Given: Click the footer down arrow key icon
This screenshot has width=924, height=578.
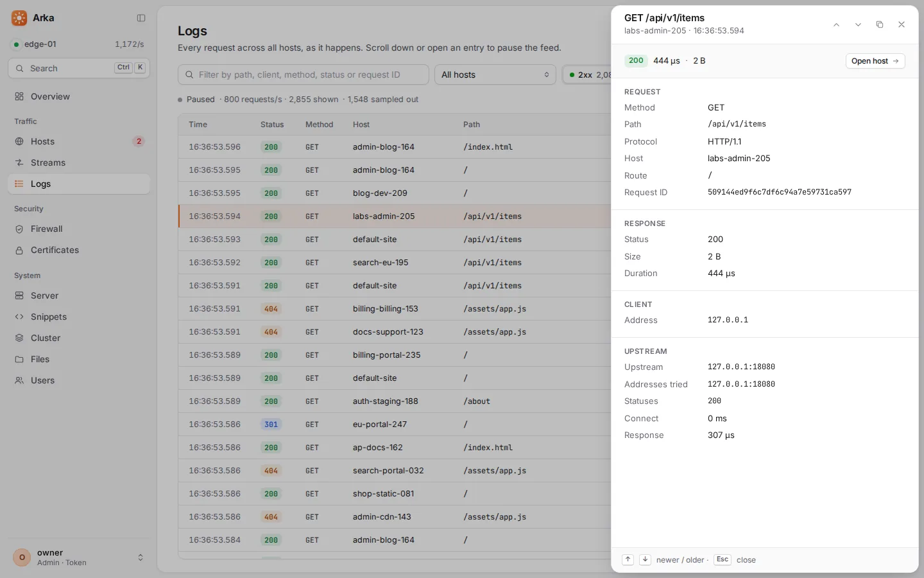Looking at the screenshot, I should tap(645, 559).
